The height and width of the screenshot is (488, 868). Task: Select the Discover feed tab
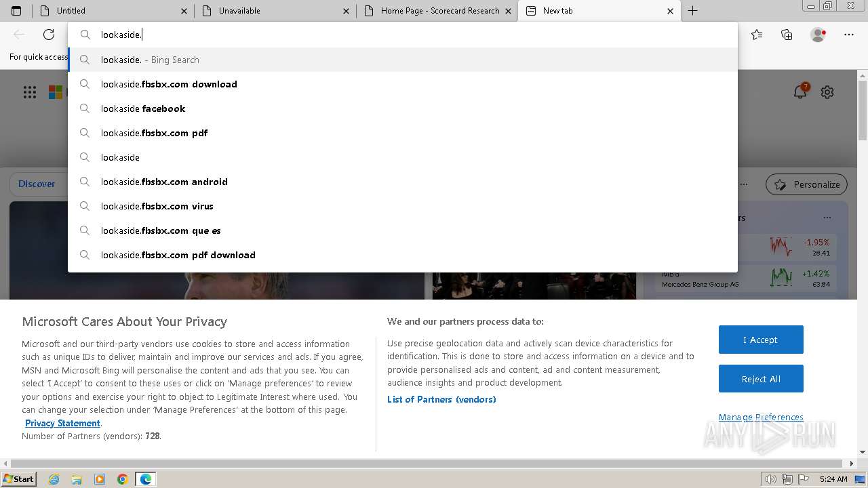[37, 184]
